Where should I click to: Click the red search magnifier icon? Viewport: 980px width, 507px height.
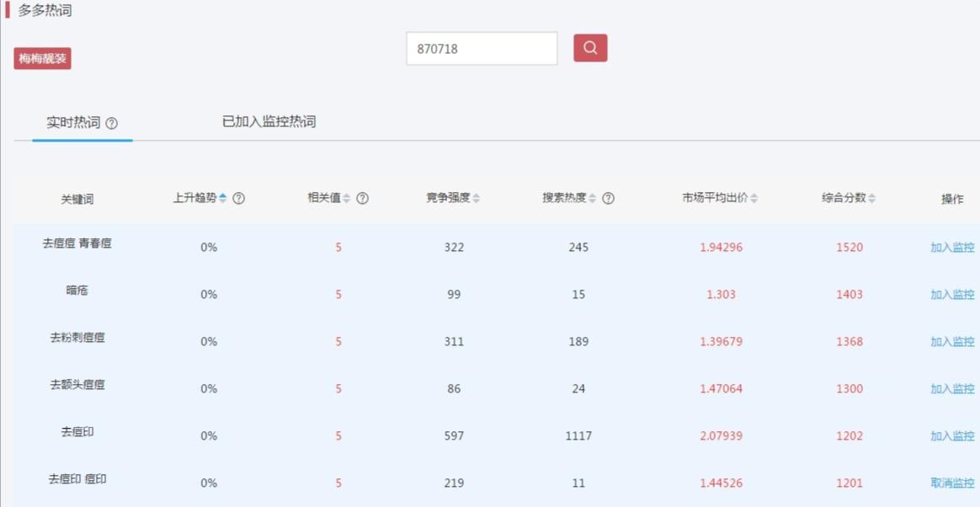click(x=590, y=48)
